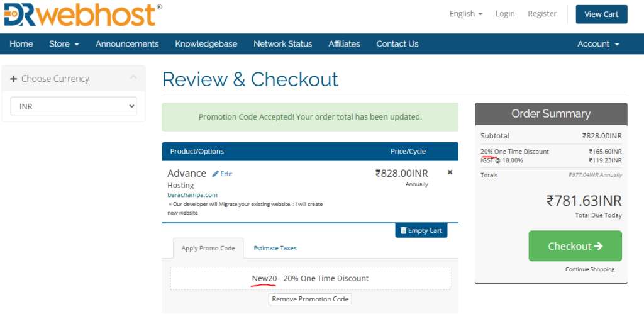Click the DRwebhost logo

[83, 15]
